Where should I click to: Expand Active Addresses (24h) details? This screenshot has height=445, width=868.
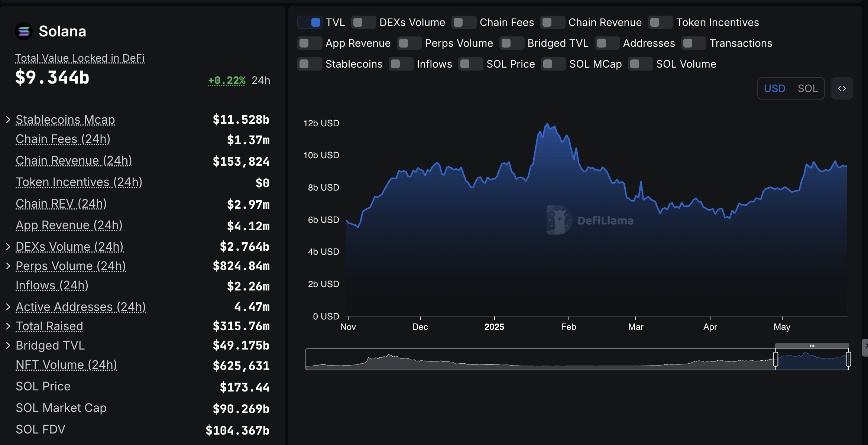(x=8, y=307)
